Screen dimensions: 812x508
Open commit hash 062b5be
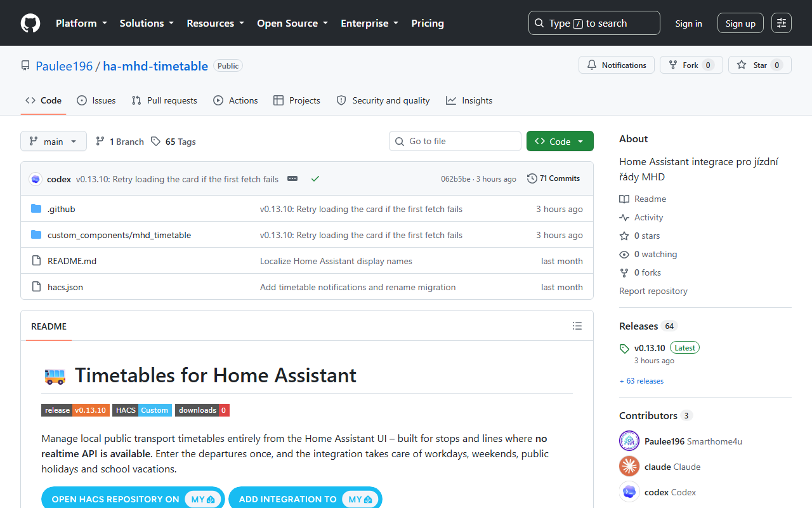click(x=455, y=179)
